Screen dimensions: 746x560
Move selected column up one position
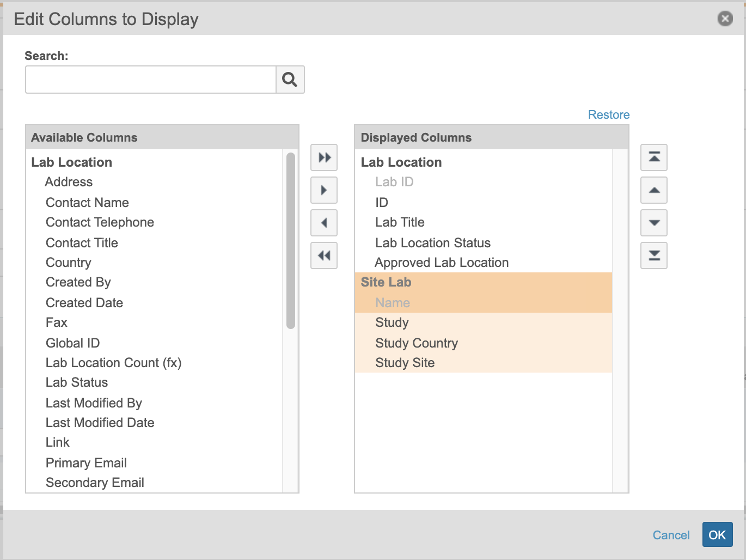654,190
